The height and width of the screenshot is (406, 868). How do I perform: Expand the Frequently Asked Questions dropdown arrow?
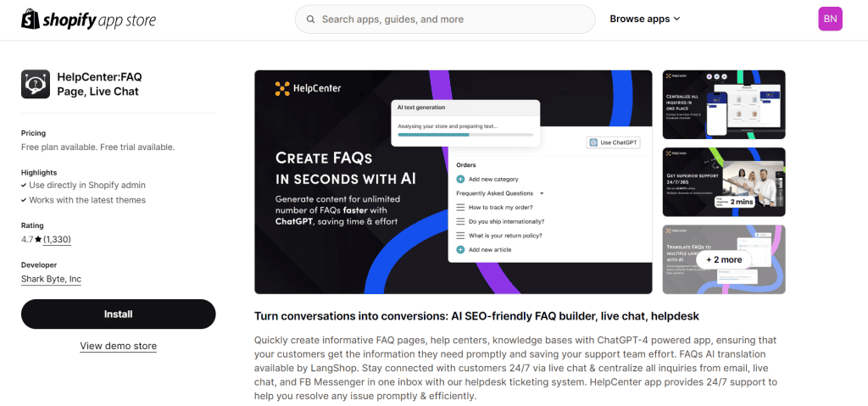click(x=542, y=193)
